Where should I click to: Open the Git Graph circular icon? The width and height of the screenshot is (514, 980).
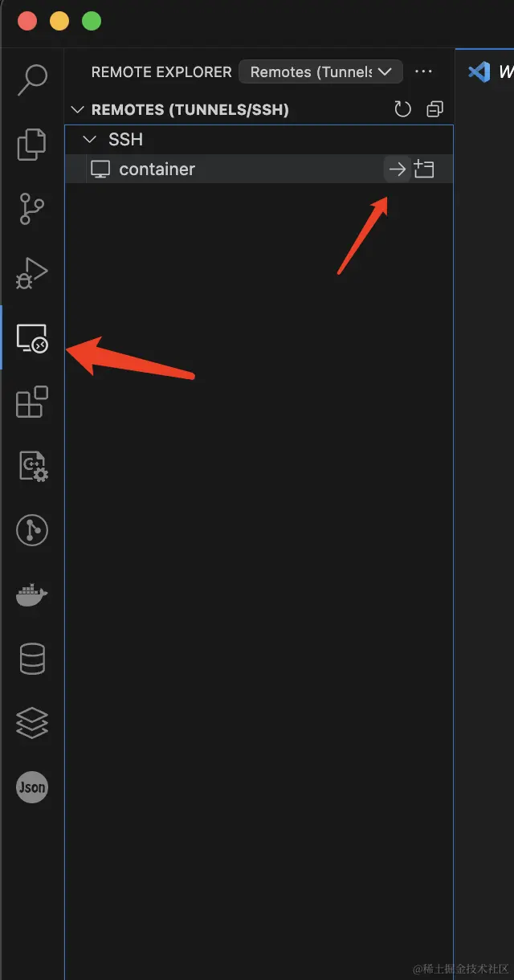(32, 530)
